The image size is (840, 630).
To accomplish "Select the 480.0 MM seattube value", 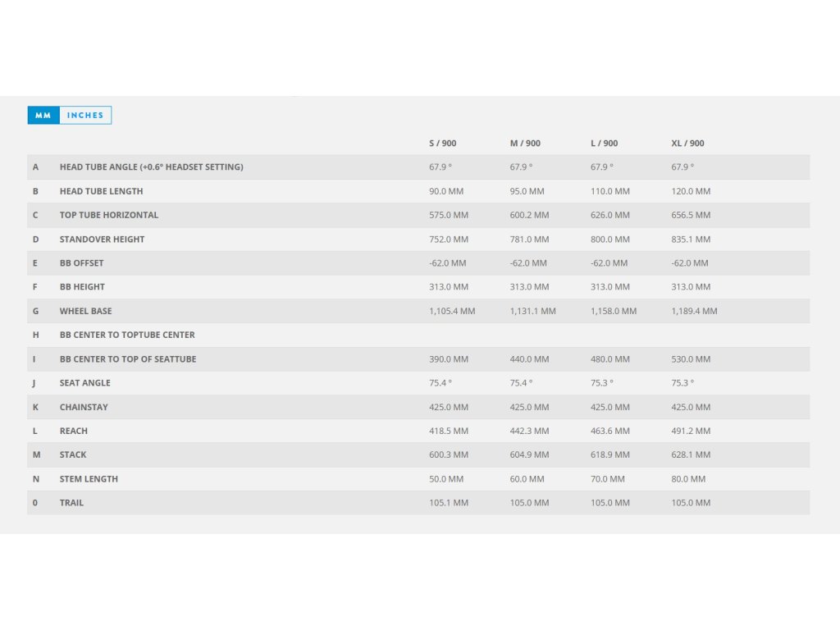I will [610, 359].
